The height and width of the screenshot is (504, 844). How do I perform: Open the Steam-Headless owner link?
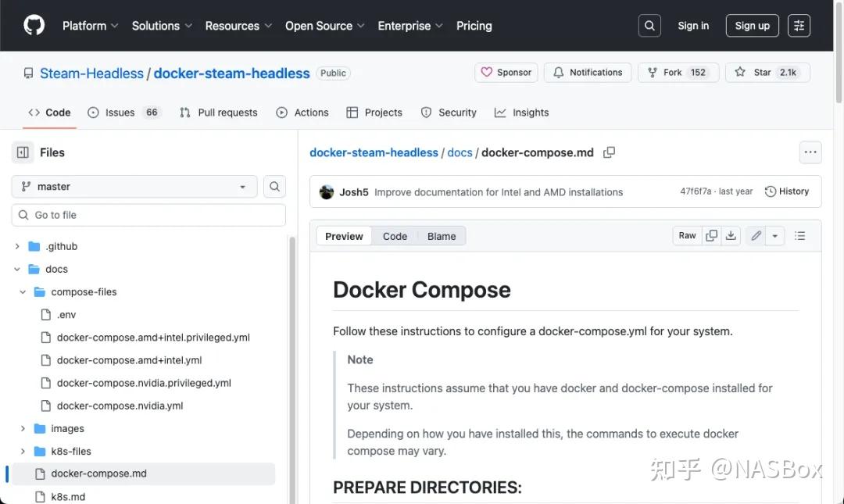click(92, 73)
